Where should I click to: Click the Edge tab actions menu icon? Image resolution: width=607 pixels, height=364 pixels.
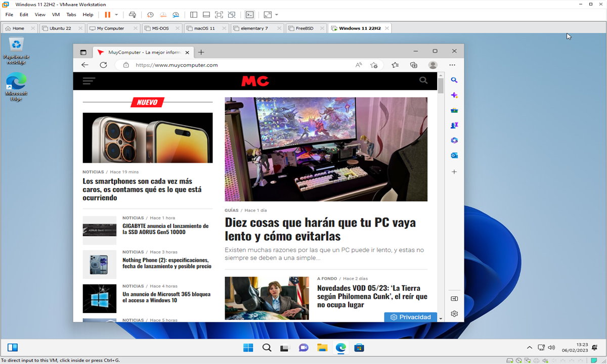coord(83,52)
